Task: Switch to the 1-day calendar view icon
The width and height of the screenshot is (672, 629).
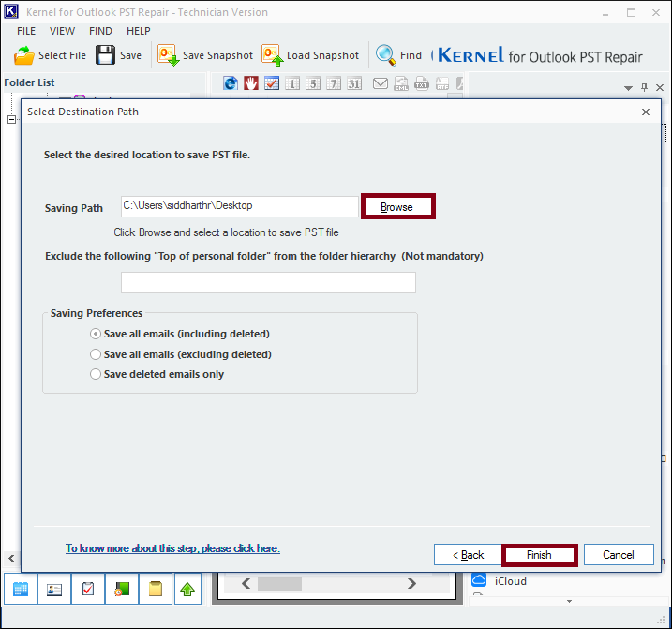Action: click(x=292, y=83)
